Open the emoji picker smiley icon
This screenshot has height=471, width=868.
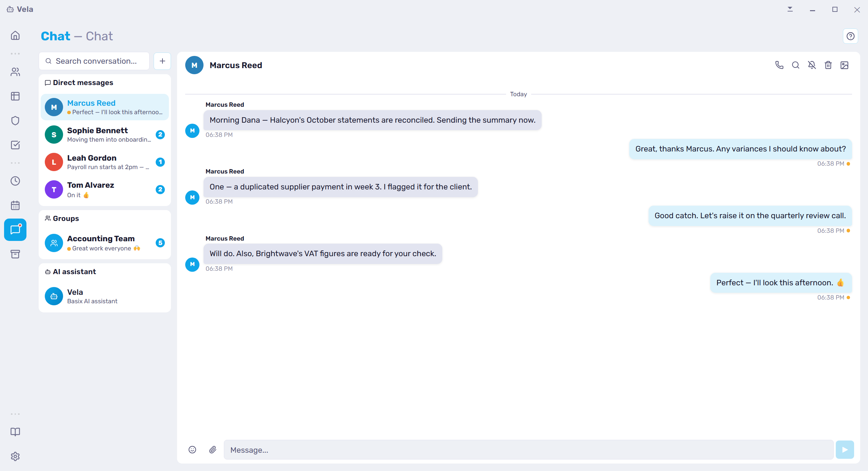(192, 450)
